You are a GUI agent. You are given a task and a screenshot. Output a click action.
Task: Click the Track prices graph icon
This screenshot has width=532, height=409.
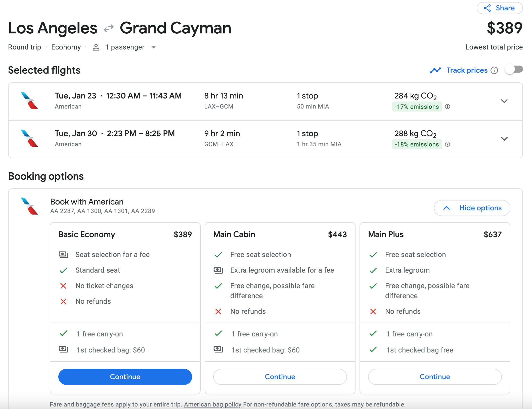[435, 70]
